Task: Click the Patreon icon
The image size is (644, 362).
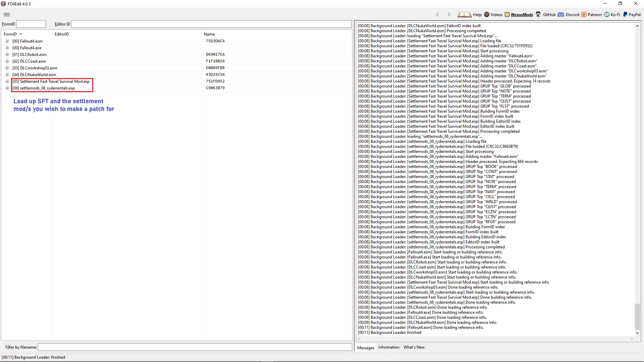Action: point(584,14)
